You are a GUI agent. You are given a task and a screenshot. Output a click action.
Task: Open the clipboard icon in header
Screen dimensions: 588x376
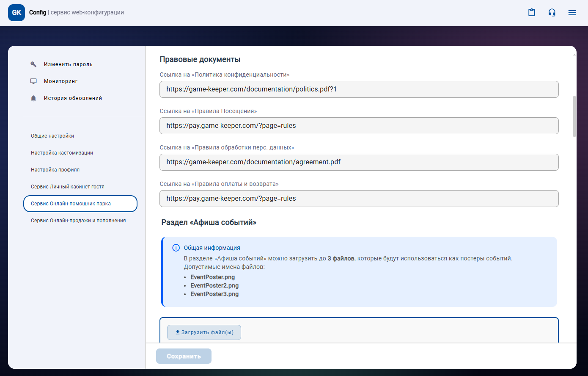click(532, 13)
